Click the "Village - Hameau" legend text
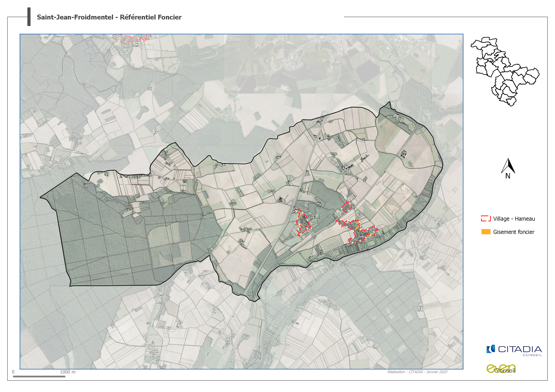Screen dimensions: 555x392 coord(514,219)
